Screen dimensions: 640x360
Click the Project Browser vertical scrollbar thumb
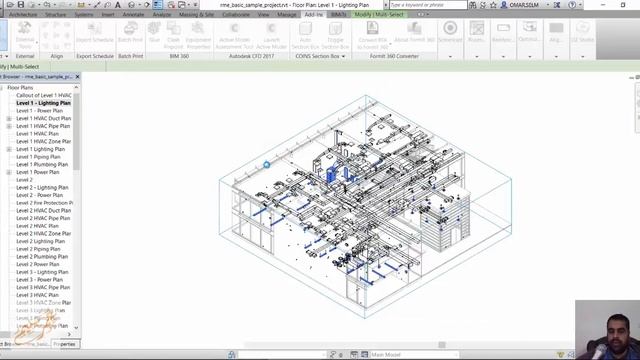pyautogui.click(x=76, y=131)
